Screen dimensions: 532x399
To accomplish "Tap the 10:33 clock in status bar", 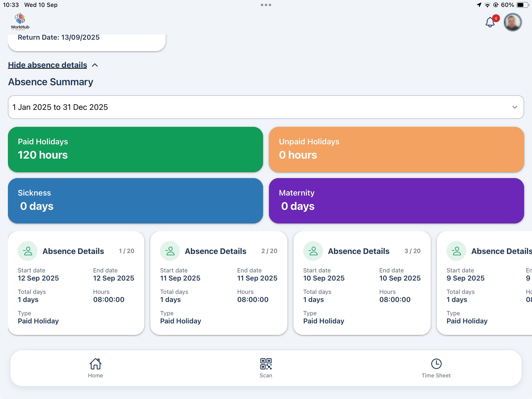I will point(11,5).
